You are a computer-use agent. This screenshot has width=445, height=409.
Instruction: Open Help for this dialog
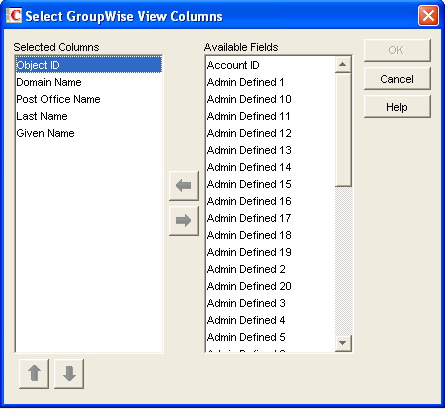click(x=397, y=107)
